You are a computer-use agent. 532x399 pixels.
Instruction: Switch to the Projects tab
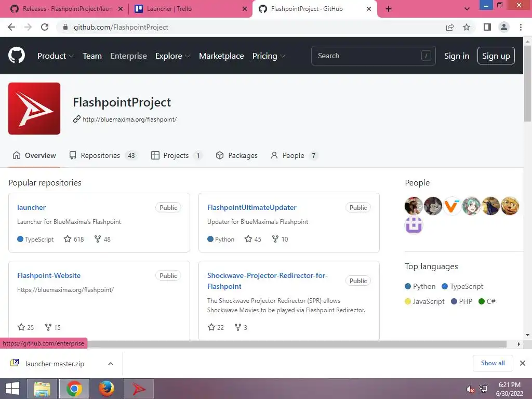pos(177,155)
